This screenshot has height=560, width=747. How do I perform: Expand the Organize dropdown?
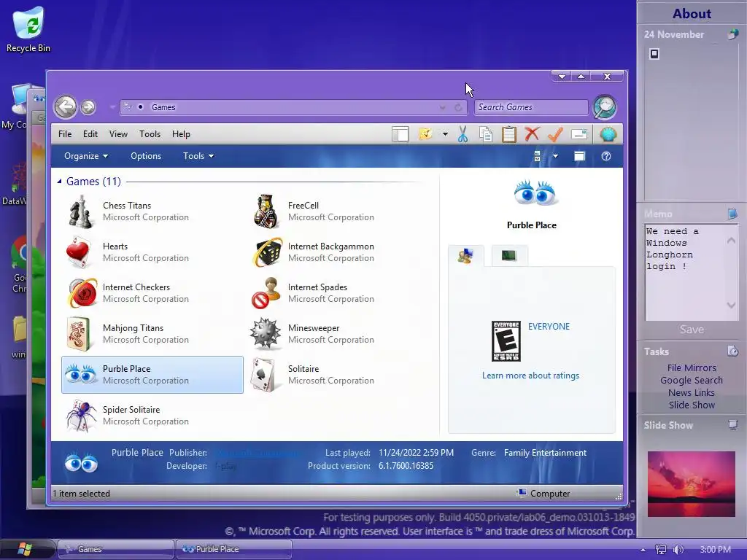(x=86, y=156)
